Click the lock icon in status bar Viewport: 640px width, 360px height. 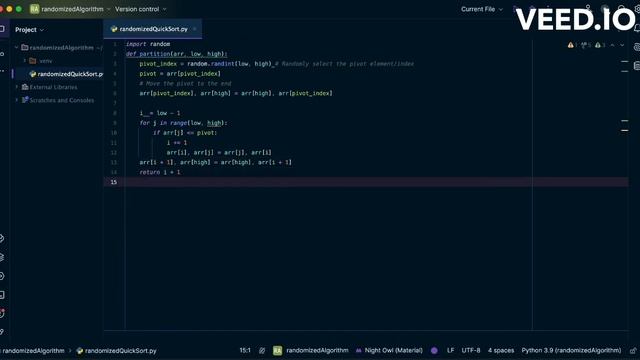tap(633, 351)
